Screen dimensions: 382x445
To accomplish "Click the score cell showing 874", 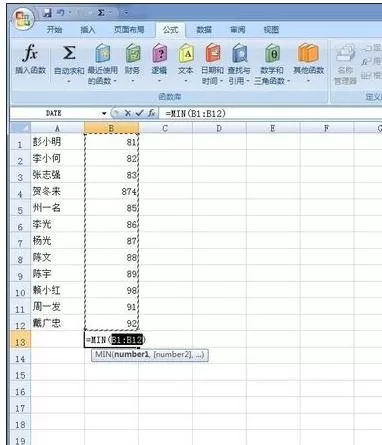I will 111,191.
